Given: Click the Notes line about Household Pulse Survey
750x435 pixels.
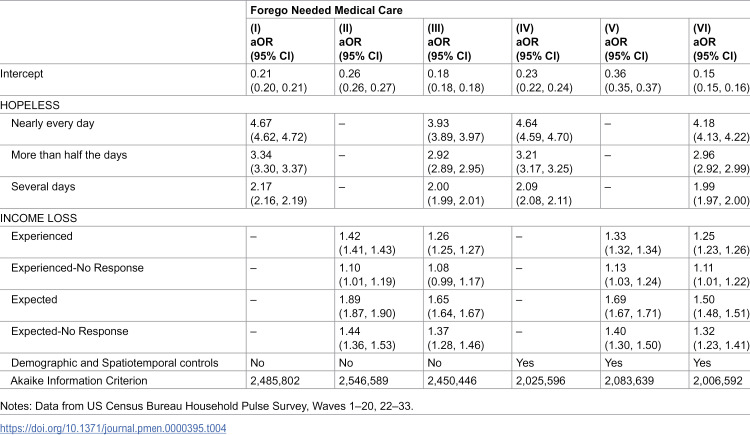Looking at the screenshot, I should (x=207, y=406).
